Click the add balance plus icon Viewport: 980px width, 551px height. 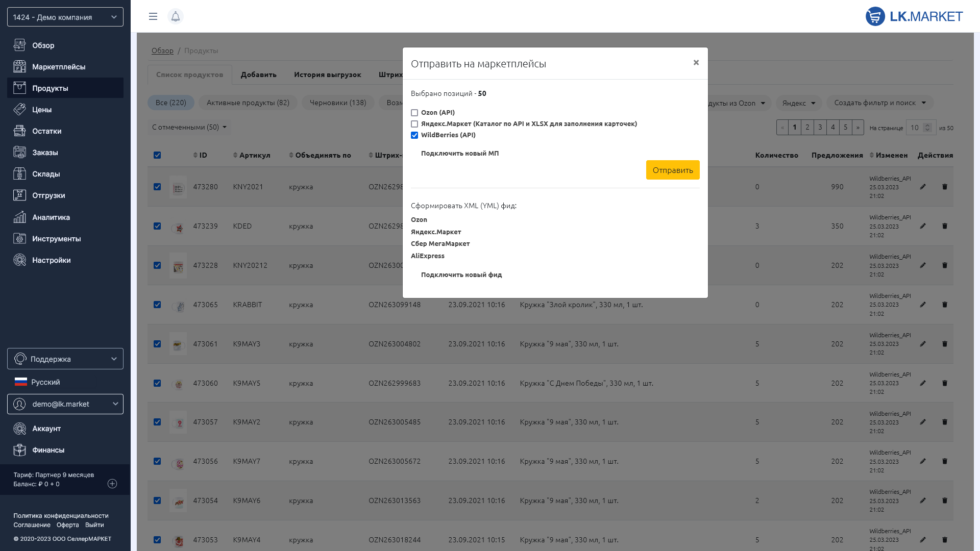[x=112, y=484]
